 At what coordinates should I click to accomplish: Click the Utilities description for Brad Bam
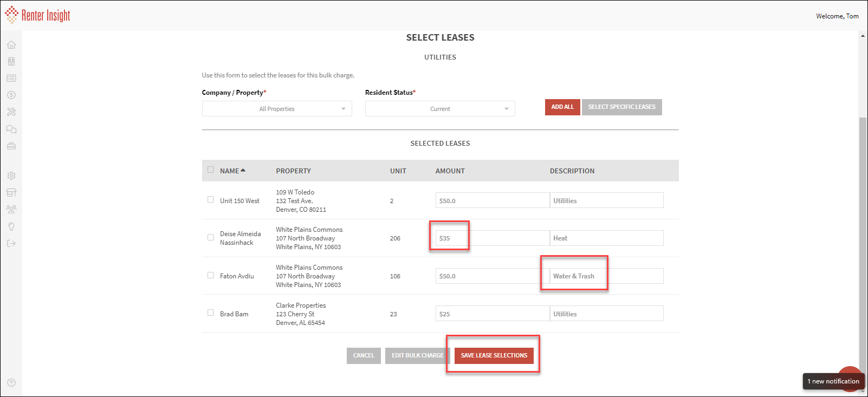click(607, 314)
